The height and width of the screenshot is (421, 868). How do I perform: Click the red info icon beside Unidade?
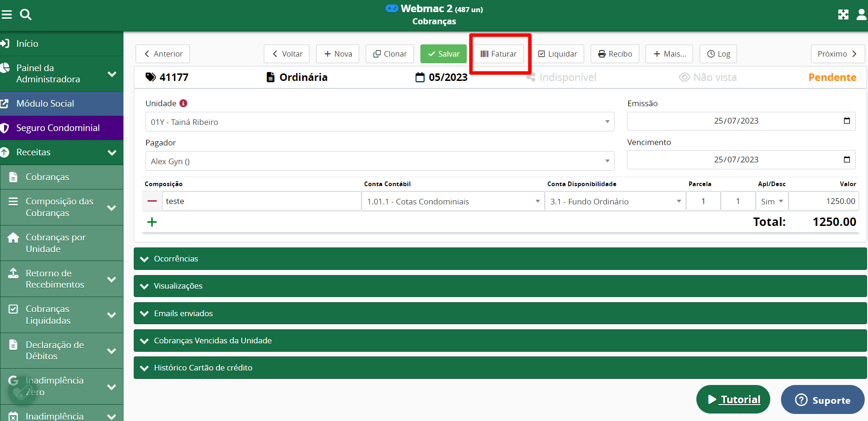tap(183, 103)
